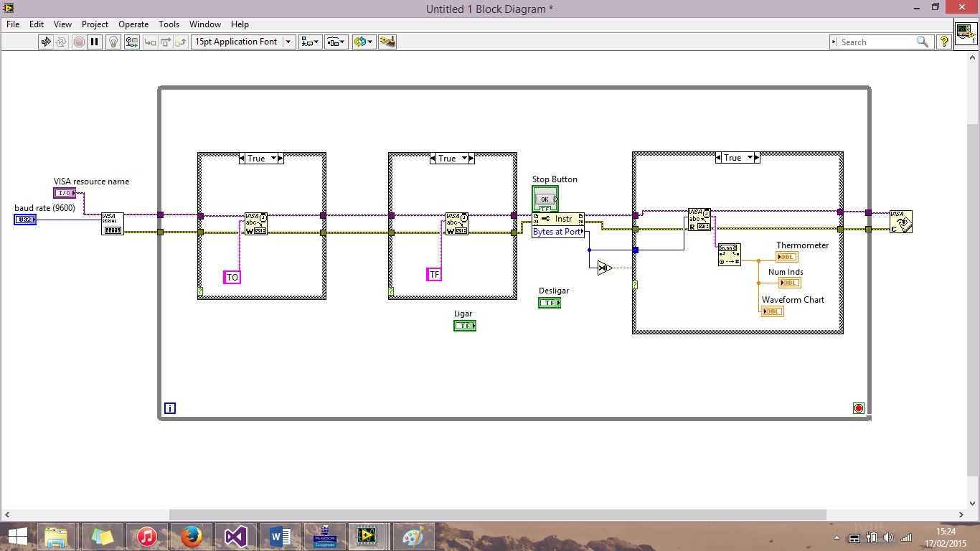
Task: Open the Operate menu
Action: 133,24
